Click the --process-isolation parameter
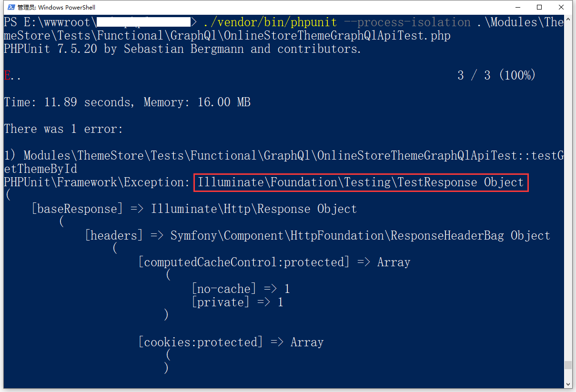This screenshot has height=392, width=576. click(x=407, y=22)
